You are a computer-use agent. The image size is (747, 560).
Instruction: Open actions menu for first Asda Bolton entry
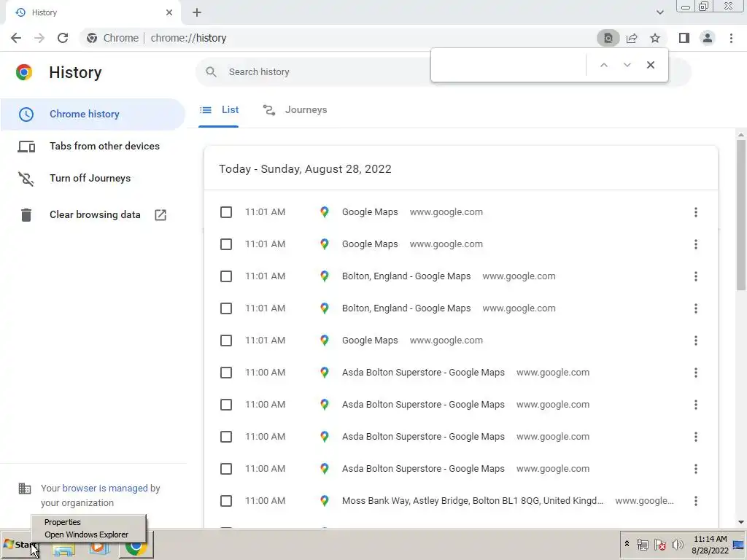[695, 373]
